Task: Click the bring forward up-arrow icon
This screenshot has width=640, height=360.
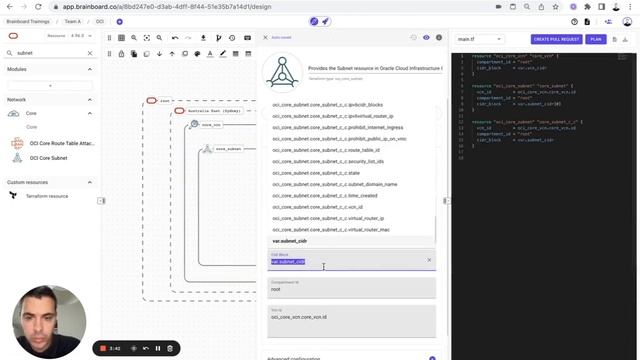Action: point(172,54)
